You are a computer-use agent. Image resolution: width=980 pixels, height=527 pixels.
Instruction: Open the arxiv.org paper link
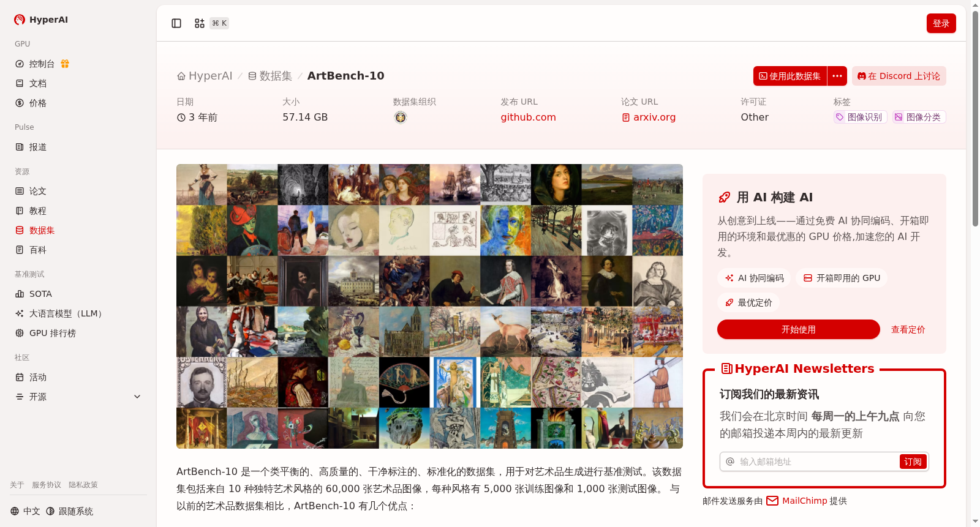point(649,117)
